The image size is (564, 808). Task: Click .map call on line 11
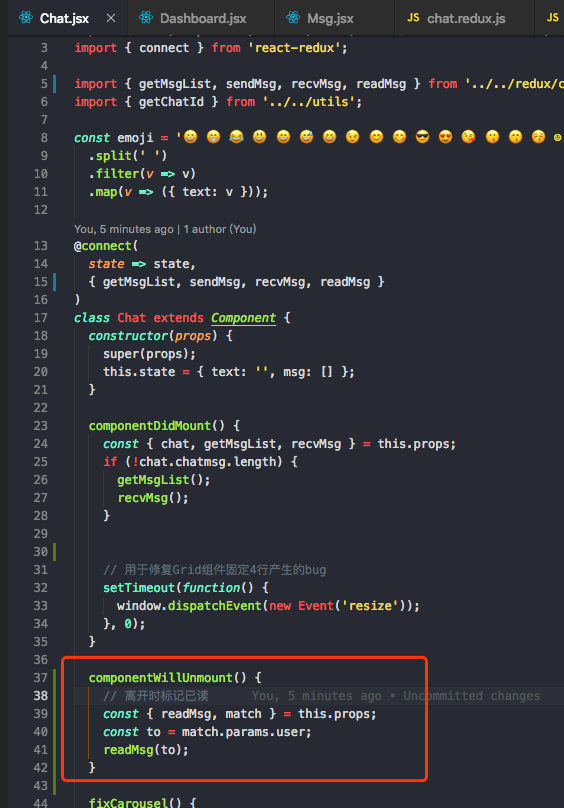(x=178, y=192)
